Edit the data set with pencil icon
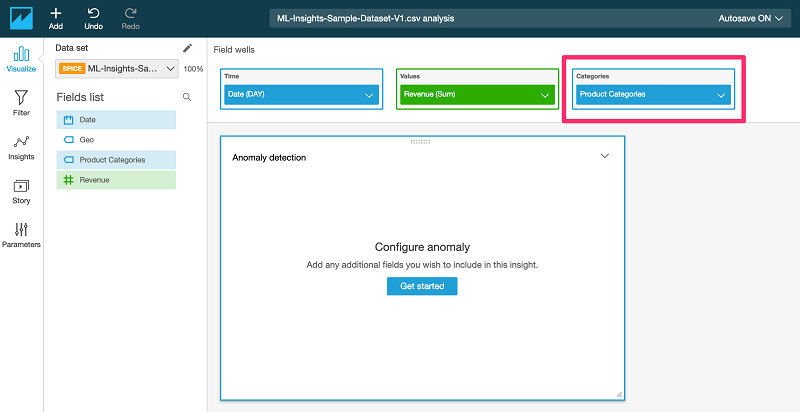This screenshot has width=800, height=412. (188, 48)
